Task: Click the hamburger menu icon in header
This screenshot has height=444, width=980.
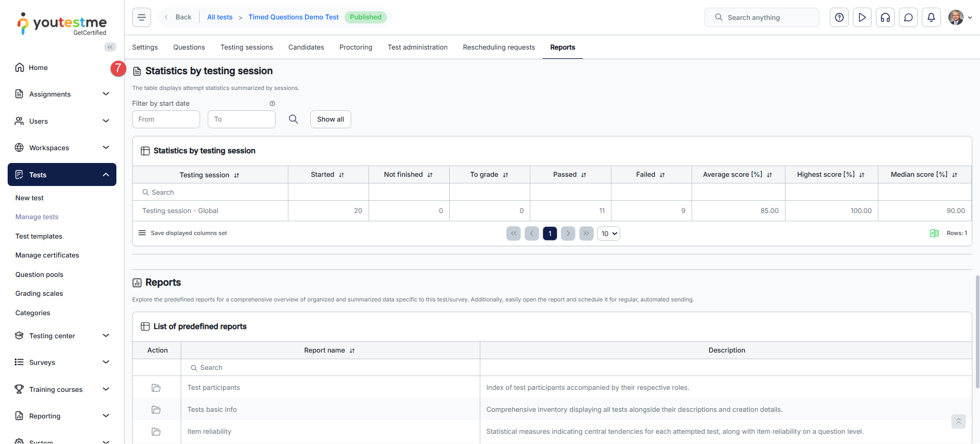Action: coord(141,17)
